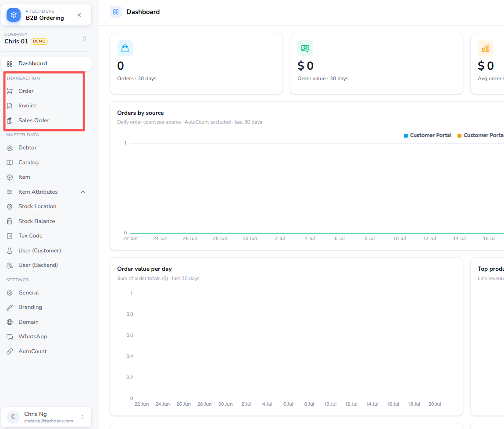The width and height of the screenshot is (504, 429).
Task: Click the Orders · 30 days card
Action: [x=196, y=64]
